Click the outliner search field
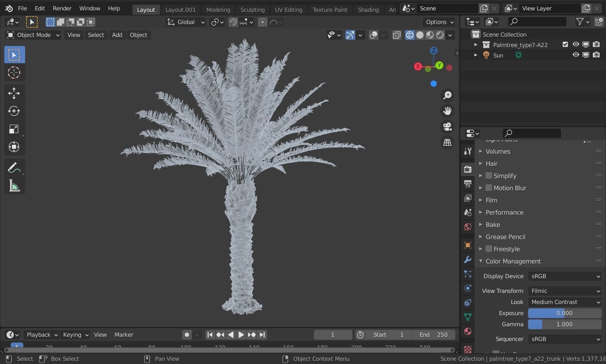 pos(537,22)
